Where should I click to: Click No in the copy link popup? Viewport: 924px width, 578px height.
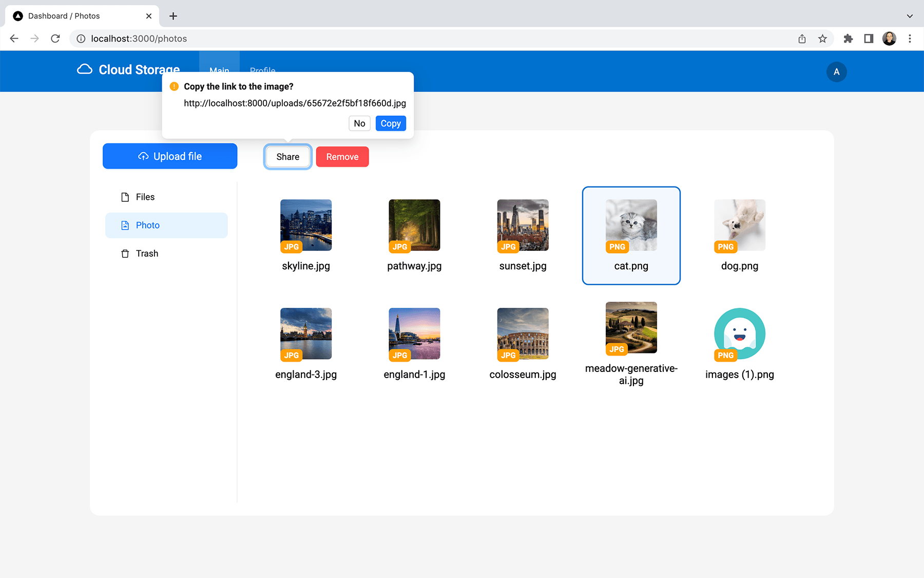359,123
